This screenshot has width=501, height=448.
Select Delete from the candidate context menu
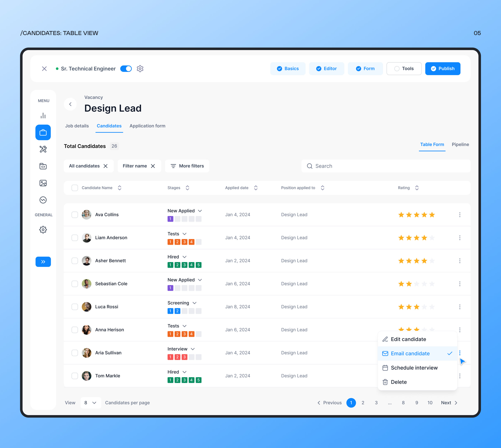point(398,381)
